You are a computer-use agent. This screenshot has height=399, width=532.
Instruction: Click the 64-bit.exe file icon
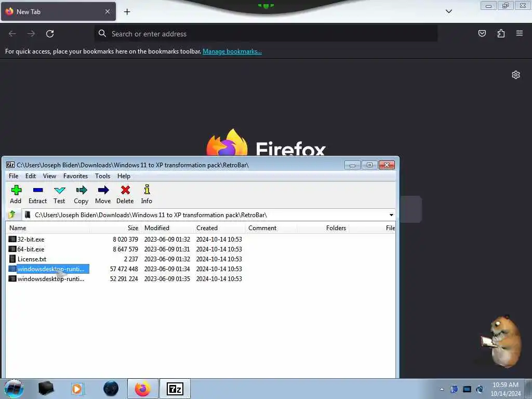pos(12,249)
